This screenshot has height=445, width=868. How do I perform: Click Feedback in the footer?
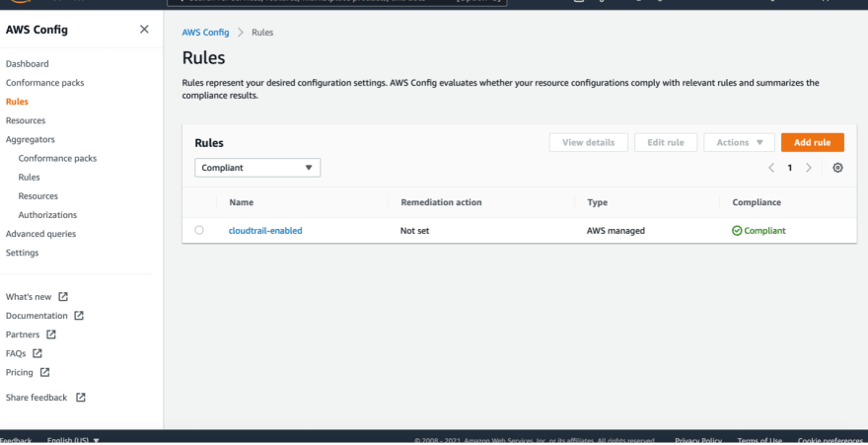[16, 441]
